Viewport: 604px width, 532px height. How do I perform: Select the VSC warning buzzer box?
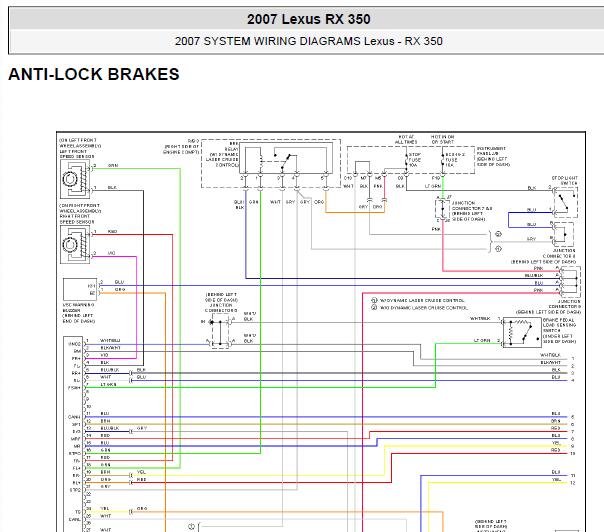(80, 289)
